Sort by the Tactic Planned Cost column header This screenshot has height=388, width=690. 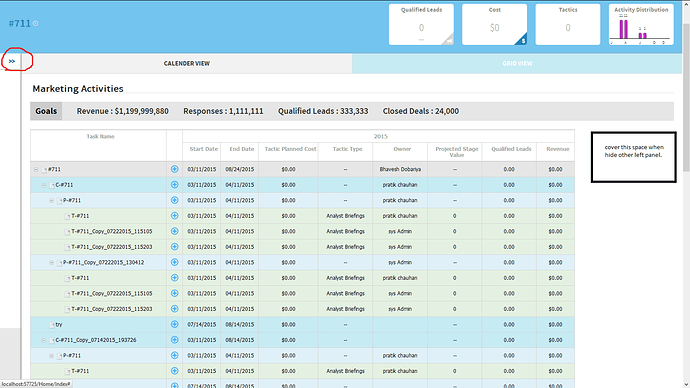click(290, 149)
